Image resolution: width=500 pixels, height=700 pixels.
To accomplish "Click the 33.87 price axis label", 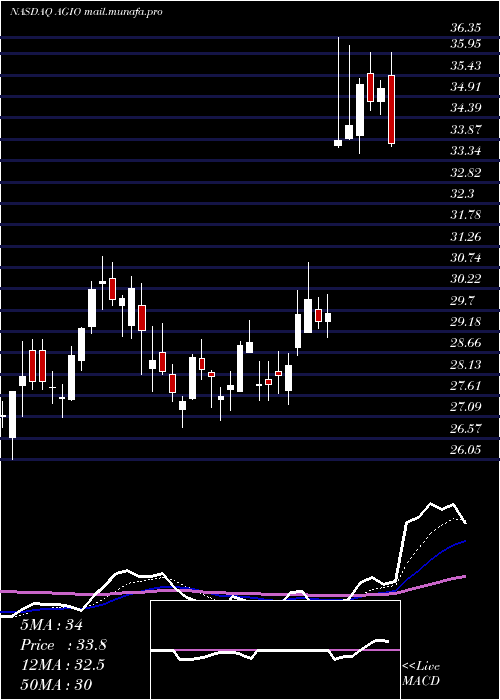I will tap(465, 130).
